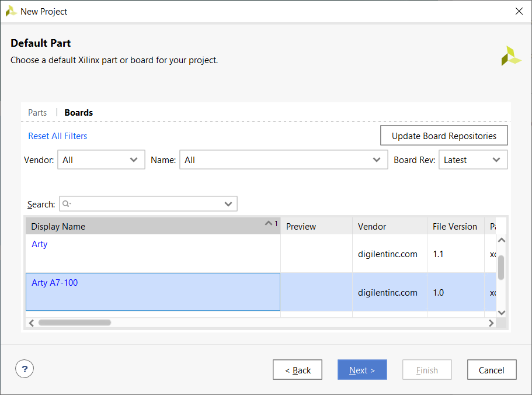Close the New Project dialog
Image resolution: width=532 pixels, height=395 pixels.
coord(519,11)
